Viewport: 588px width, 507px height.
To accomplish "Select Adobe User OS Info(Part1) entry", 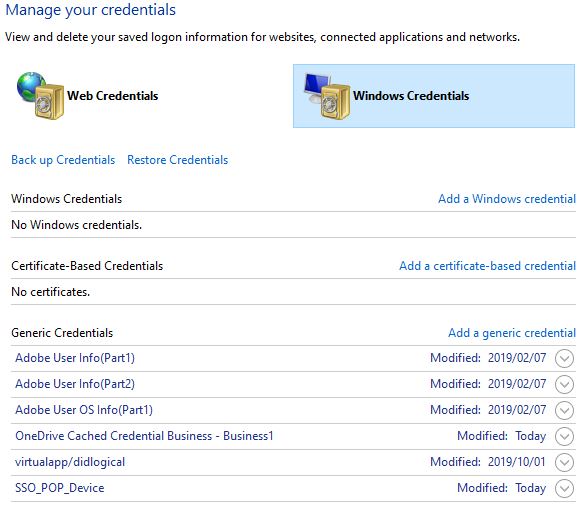I will [84, 410].
